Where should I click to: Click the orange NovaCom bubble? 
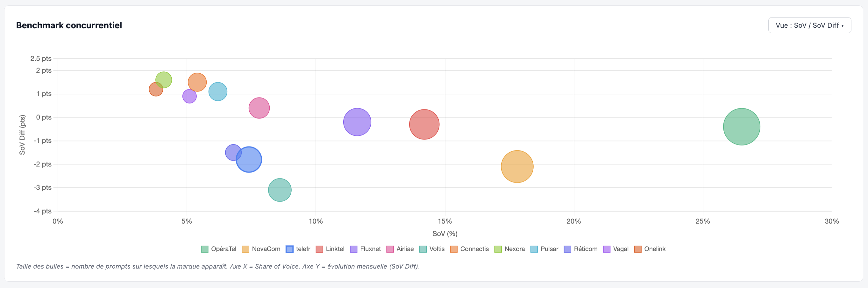pos(517,166)
